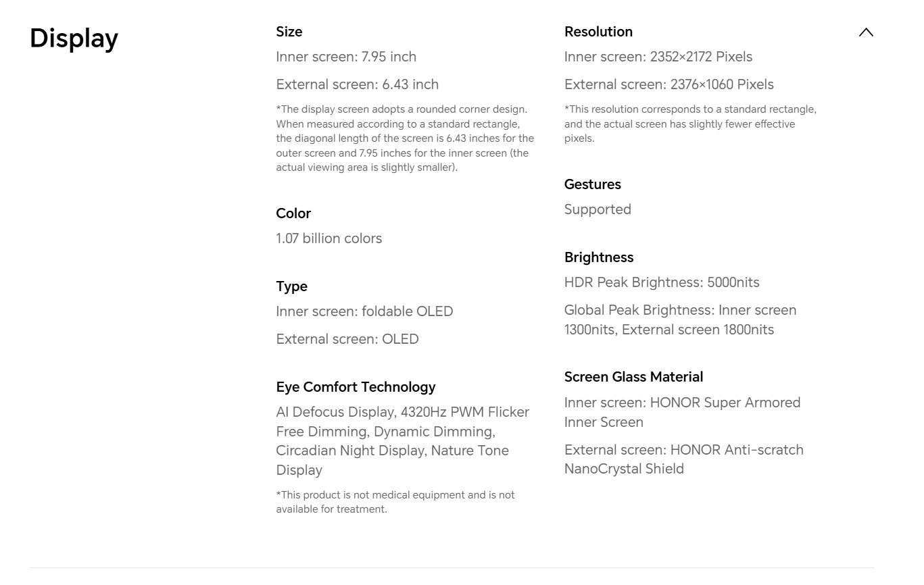Click HDR Peak Brightness 5000nits text
Viewport: 924px width, 585px height.
[662, 282]
